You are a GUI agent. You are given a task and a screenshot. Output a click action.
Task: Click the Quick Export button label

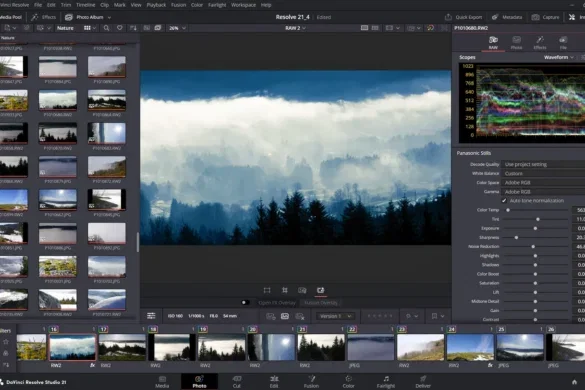click(x=469, y=17)
